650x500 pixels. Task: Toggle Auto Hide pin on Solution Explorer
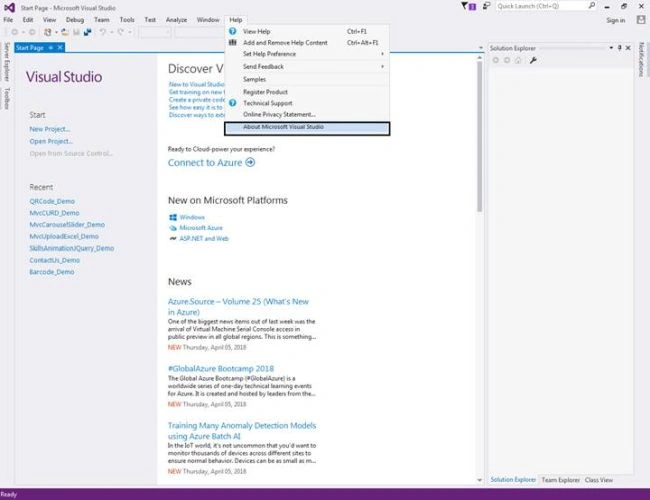point(620,48)
